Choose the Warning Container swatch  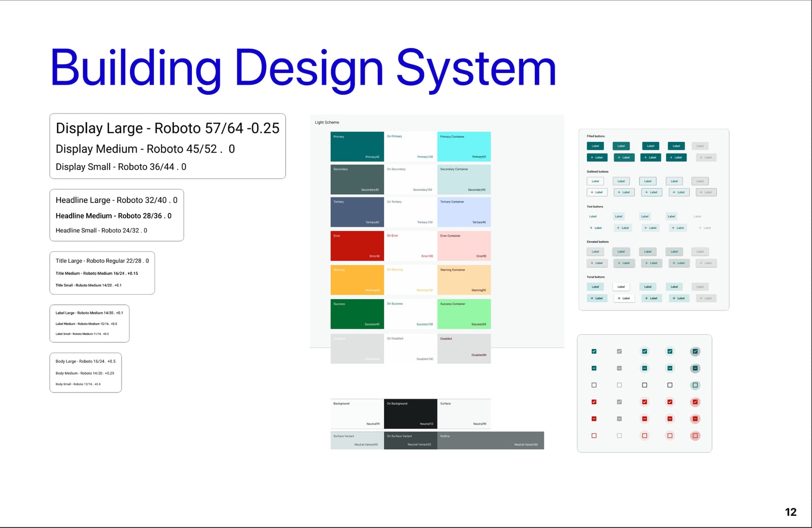(x=464, y=280)
